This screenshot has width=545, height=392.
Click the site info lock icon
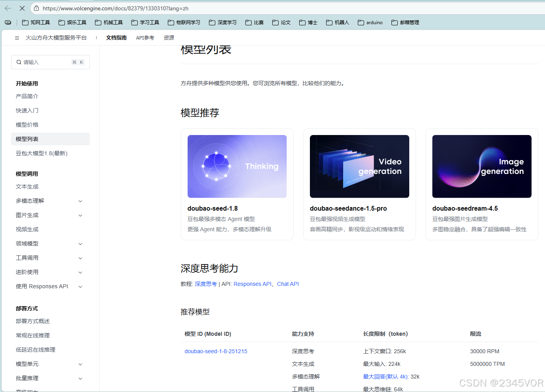36,8
